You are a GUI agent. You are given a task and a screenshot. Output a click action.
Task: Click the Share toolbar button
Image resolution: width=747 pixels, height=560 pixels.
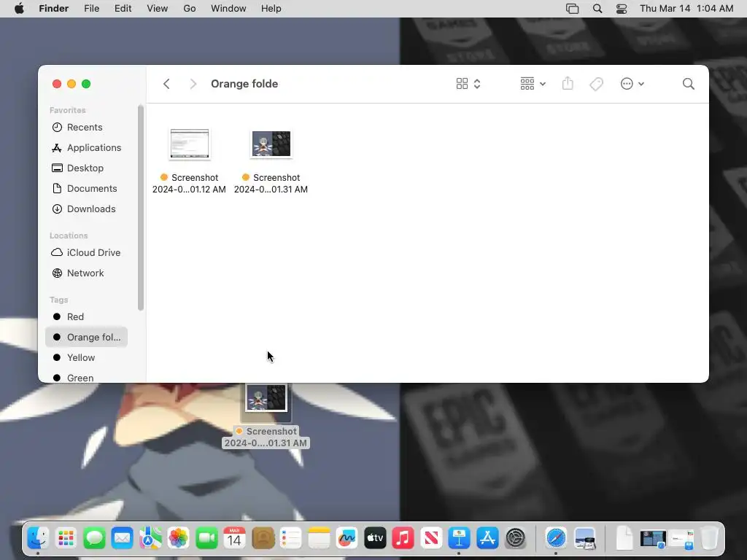568,84
